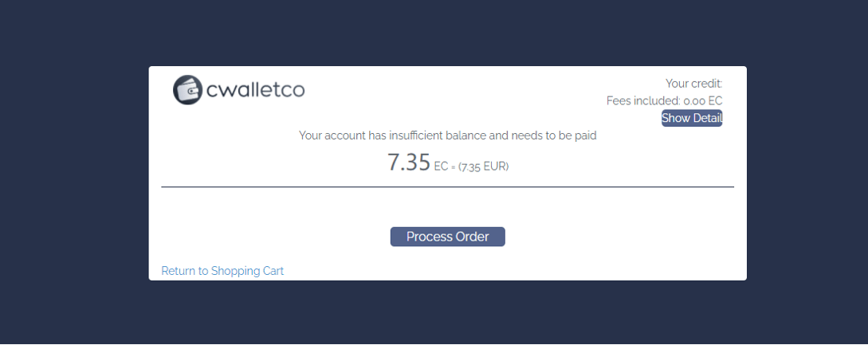868x345 pixels.
Task: Click the (7.35 EUR) conversion text
Action: point(484,167)
